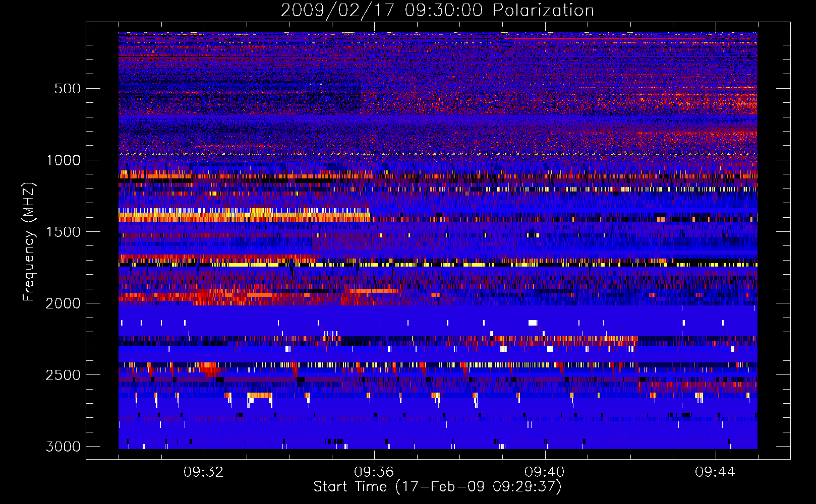Click the 2000 frequency tick label
This screenshot has height=504, width=816.
63,303
